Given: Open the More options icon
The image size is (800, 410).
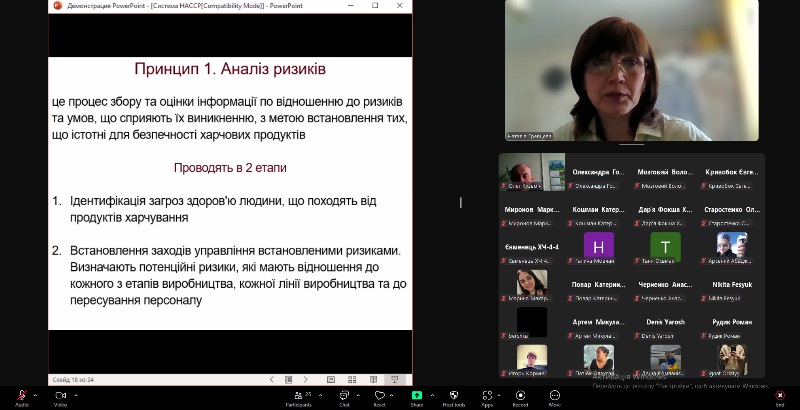Looking at the screenshot, I should click(554, 396).
